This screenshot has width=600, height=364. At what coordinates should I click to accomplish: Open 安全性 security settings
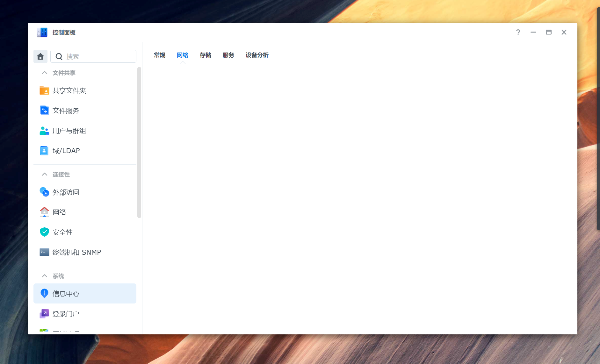pyautogui.click(x=62, y=232)
